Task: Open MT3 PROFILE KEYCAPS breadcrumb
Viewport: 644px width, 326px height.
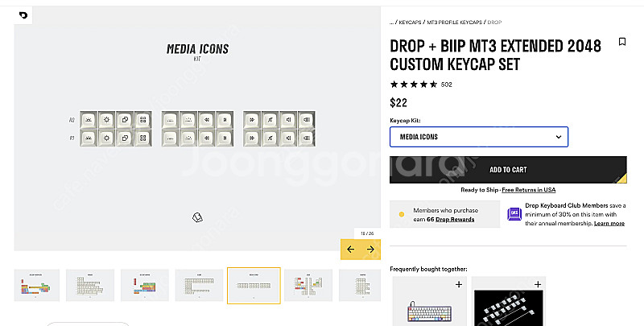Action: (455, 23)
